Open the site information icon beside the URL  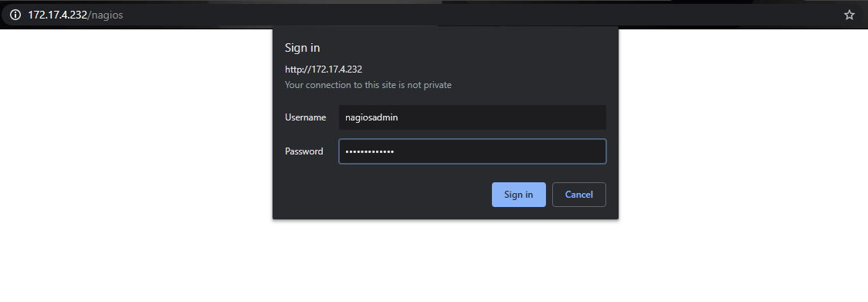pyautogui.click(x=15, y=15)
